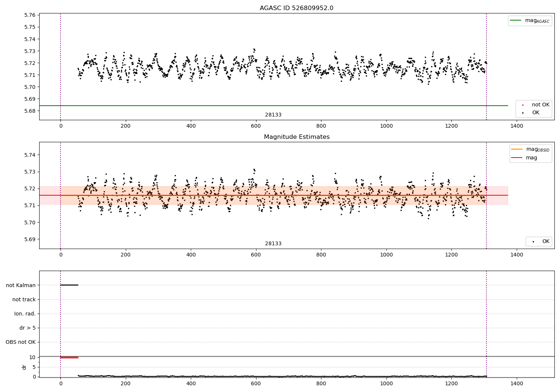Click the "400" x-tick under the bottom plot

191,384
